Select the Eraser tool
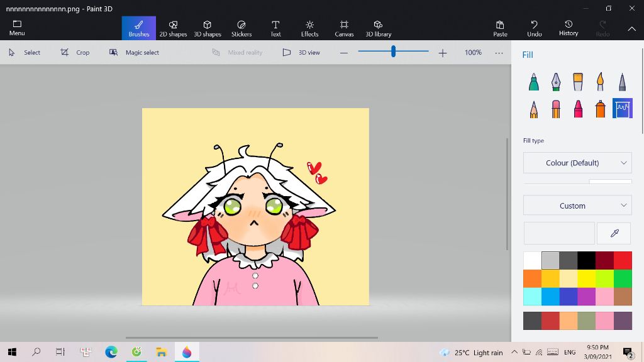This screenshot has width=644, height=362. tap(556, 109)
